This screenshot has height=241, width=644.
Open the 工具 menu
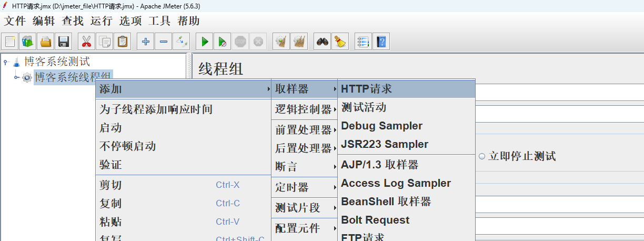click(159, 21)
